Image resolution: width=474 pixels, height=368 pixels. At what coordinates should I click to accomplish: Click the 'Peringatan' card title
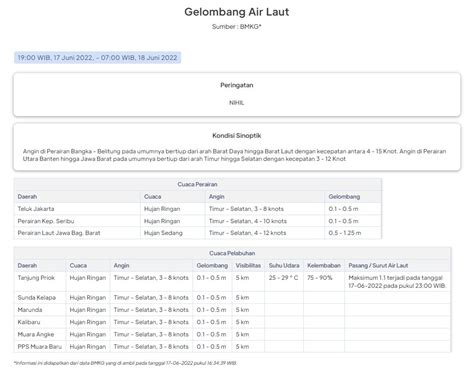click(x=237, y=85)
